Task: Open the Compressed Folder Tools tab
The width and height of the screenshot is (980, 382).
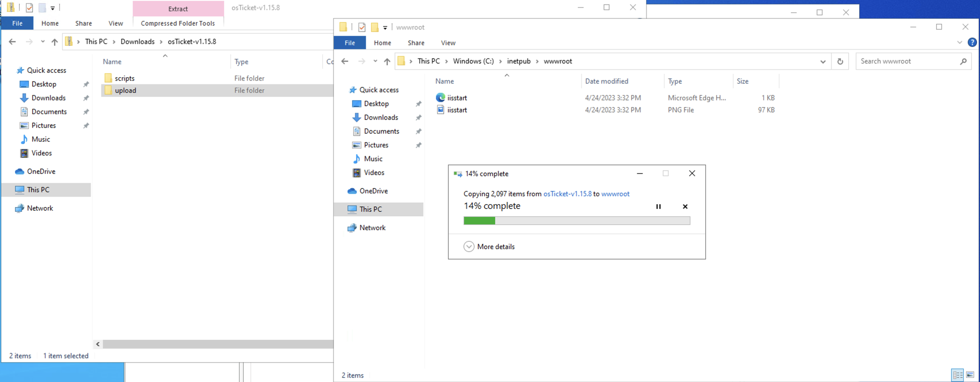Action: 178,23
